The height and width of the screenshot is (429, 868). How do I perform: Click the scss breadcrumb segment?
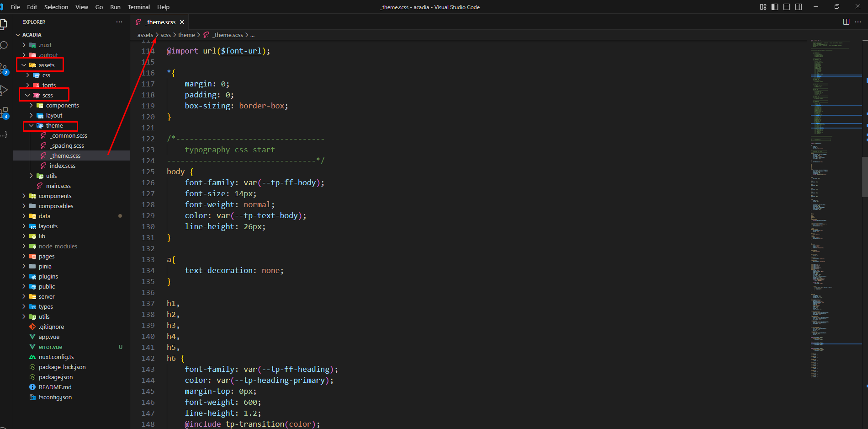(x=166, y=35)
